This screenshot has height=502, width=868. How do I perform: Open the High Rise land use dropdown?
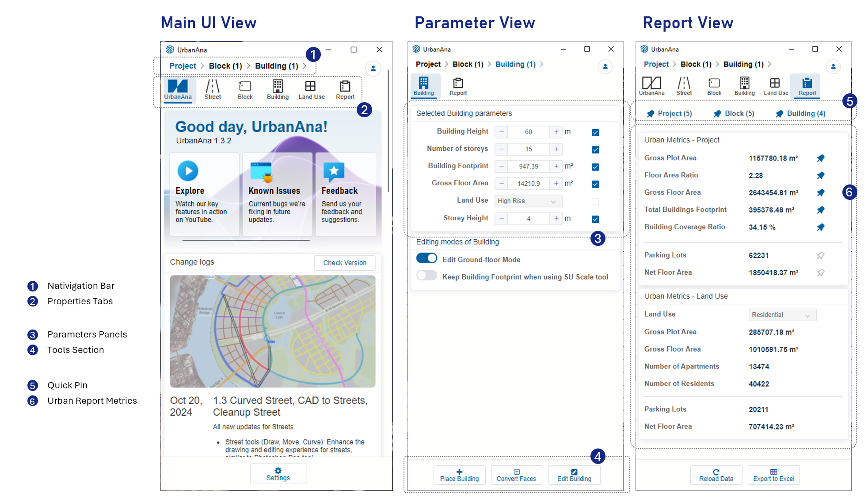click(528, 201)
